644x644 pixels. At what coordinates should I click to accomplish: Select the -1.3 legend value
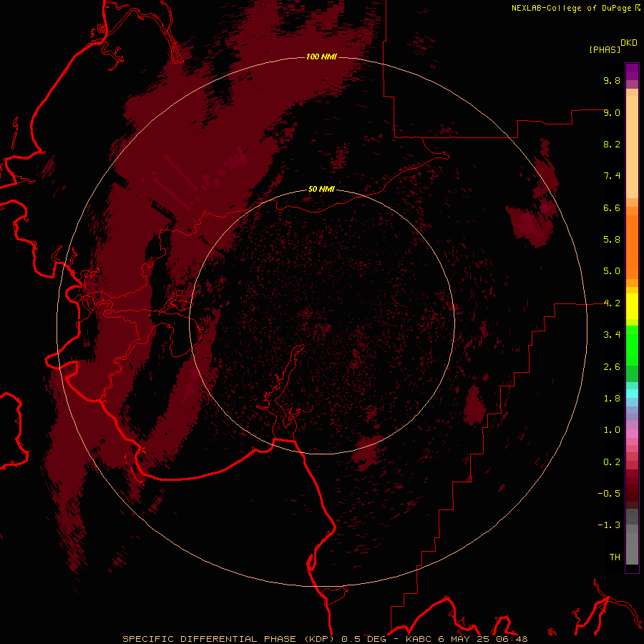tap(609, 525)
